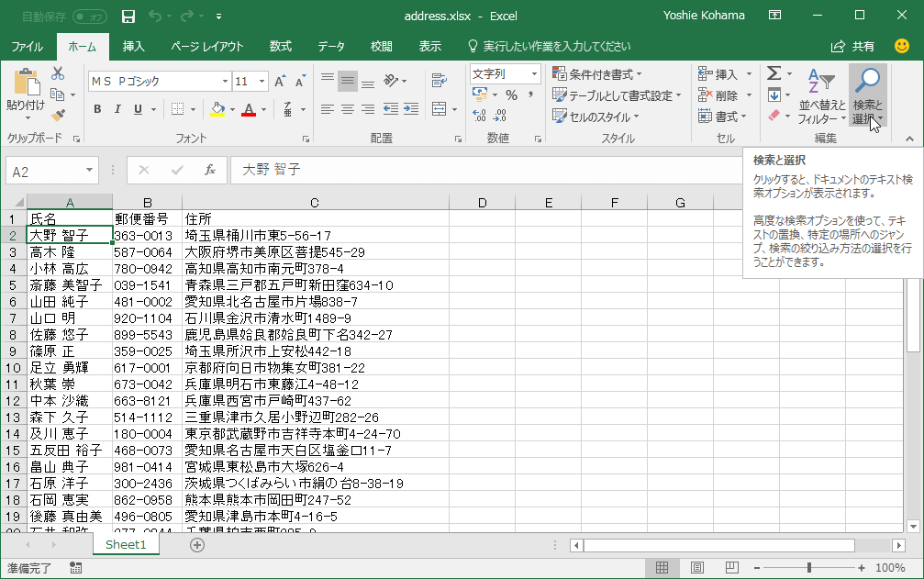Click the Clear eraser icon
Viewport: 924px width, 579px height.
774,116
